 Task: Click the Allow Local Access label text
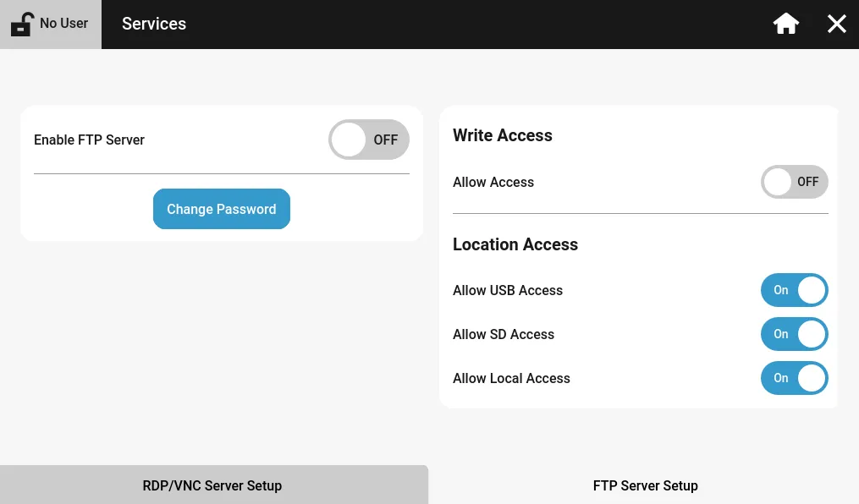tap(511, 378)
